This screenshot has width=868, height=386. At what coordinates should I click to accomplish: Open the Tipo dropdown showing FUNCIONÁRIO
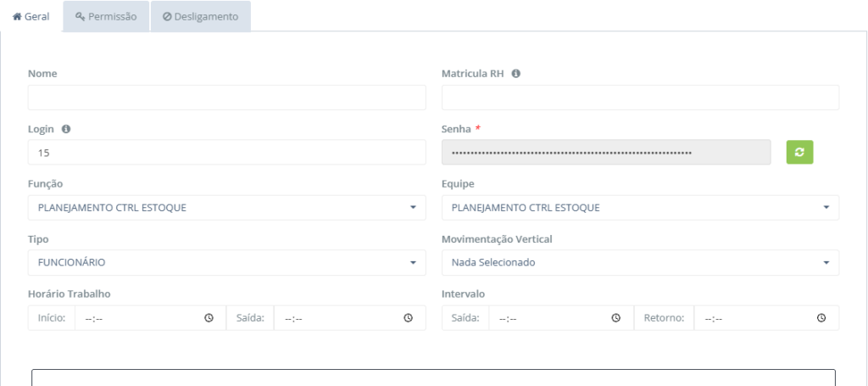(226, 262)
